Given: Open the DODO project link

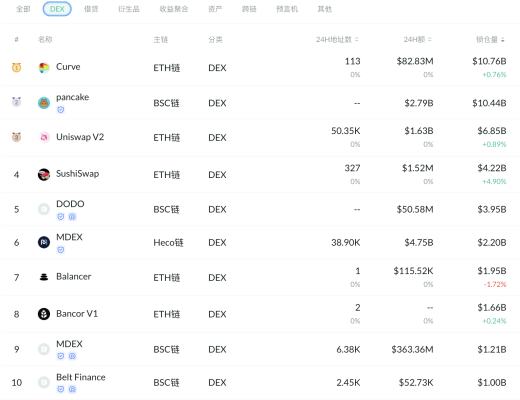Looking at the screenshot, I should (x=70, y=204).
